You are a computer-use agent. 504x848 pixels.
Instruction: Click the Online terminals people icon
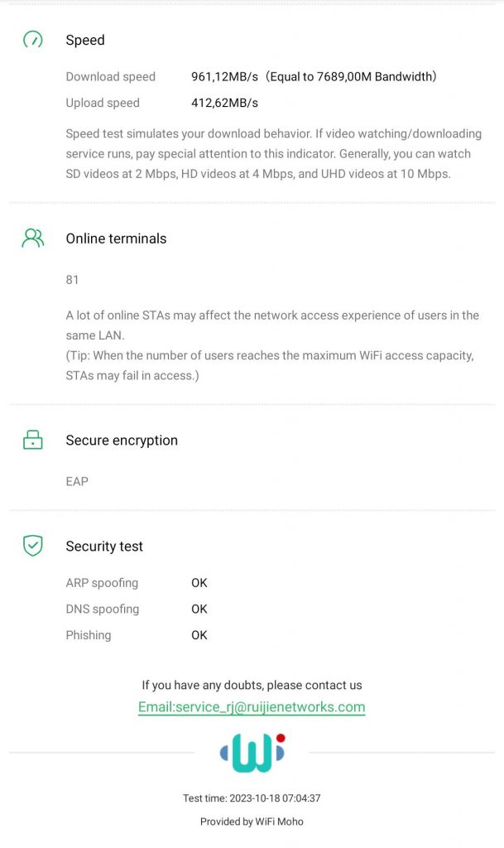[32, 238]
